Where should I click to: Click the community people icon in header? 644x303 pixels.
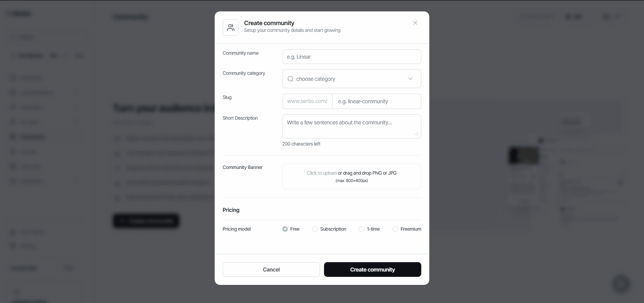point(231,27)
